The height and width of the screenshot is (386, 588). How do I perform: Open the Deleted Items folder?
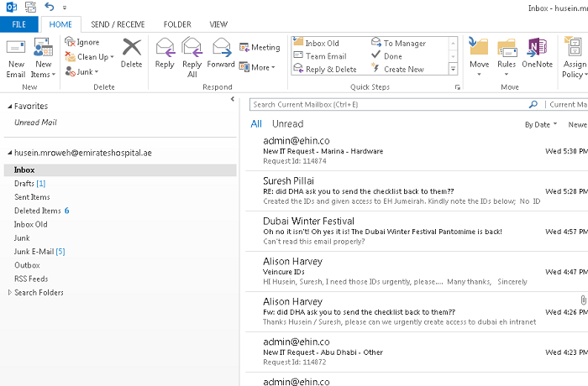[x=41, y=211]
